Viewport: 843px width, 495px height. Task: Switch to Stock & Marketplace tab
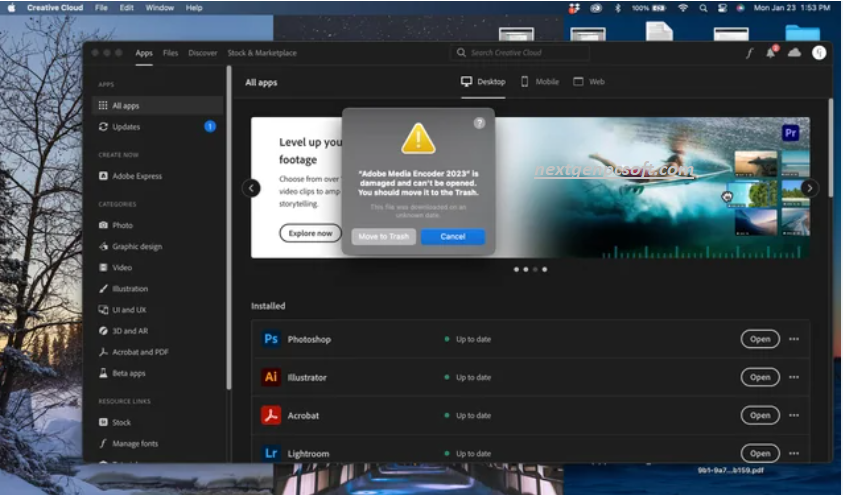262,53
